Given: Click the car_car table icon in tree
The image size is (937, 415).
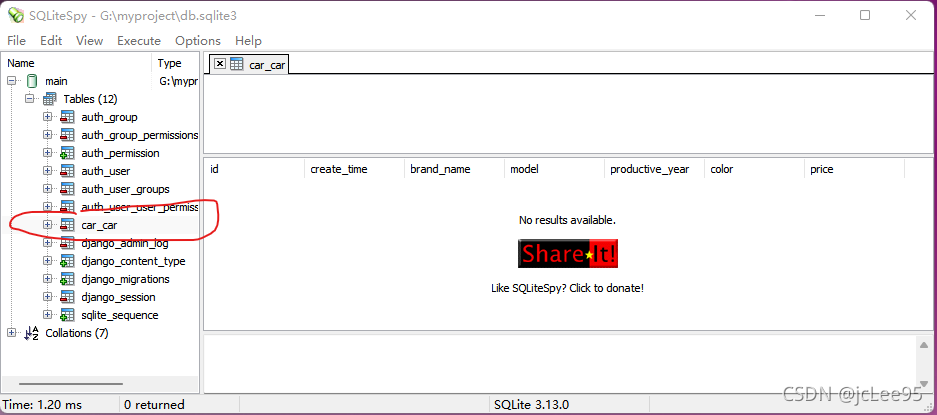Looking at the screenshot, I should point(67,225).
